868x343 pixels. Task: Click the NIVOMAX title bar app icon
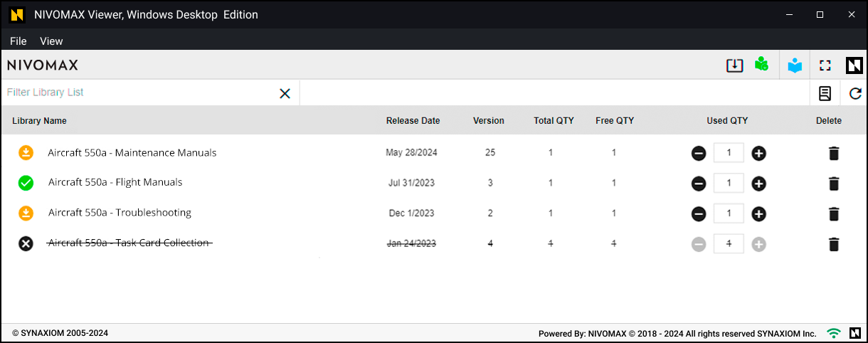pyautogui.click(x=18, y=14)
